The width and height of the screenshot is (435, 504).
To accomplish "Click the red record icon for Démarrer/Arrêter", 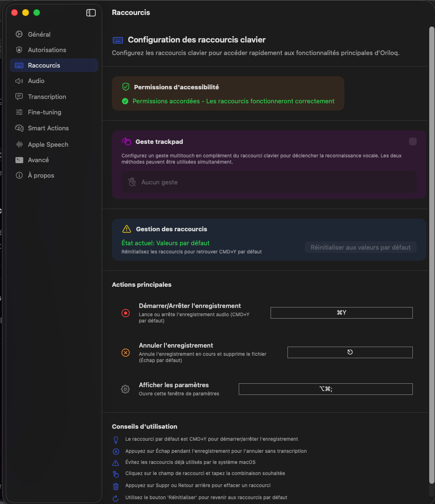I will pyautogui.click(x=125, y=313).
